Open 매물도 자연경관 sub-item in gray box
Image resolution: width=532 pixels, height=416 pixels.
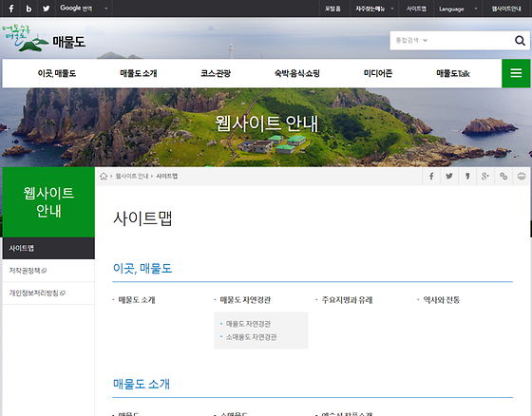[248, 324]
